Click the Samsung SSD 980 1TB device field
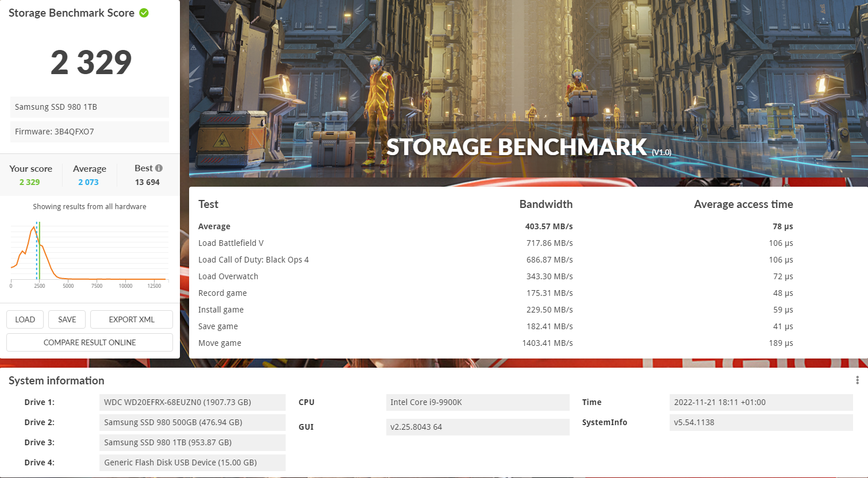The width and height of the screenshot is (868, 478). (90, 107)
